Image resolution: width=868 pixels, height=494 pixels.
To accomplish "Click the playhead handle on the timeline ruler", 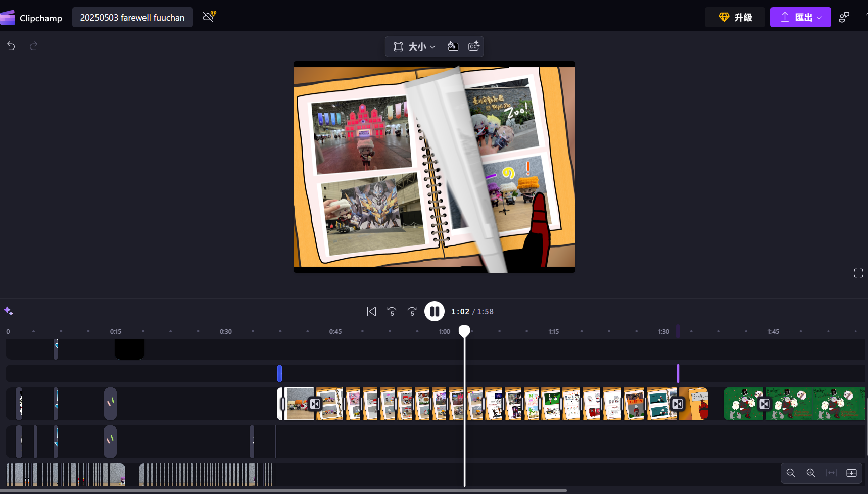I will 464,331.
